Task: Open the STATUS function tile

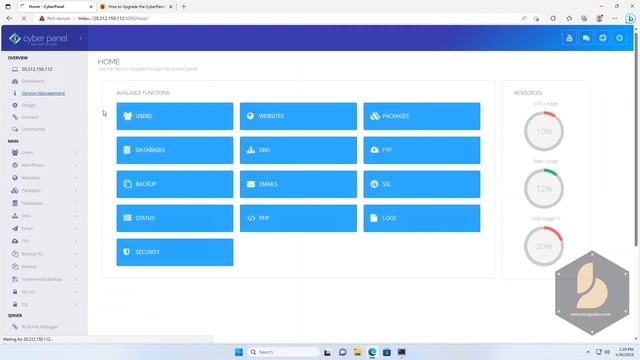Action: (x=175, y=218)
